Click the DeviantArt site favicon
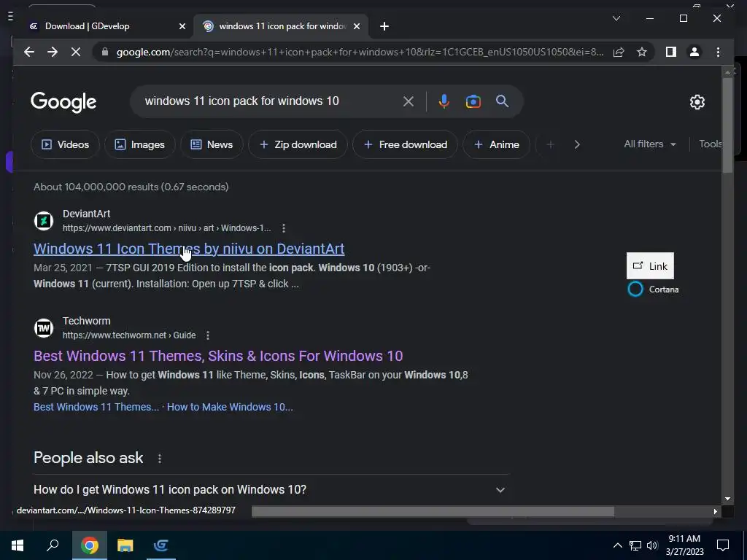The width and height of the screenshot is (747, 560). pyautogui.click(x=43, y=221)
